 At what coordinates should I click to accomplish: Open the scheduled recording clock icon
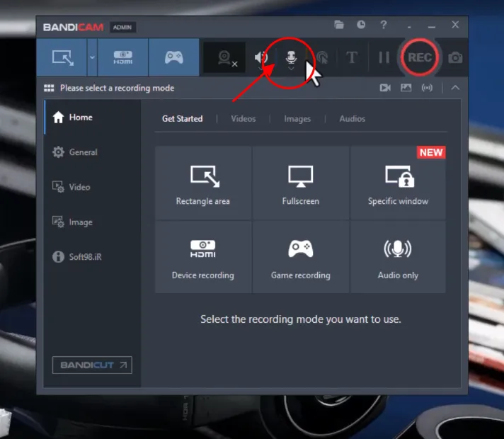[x=361, y=25]
